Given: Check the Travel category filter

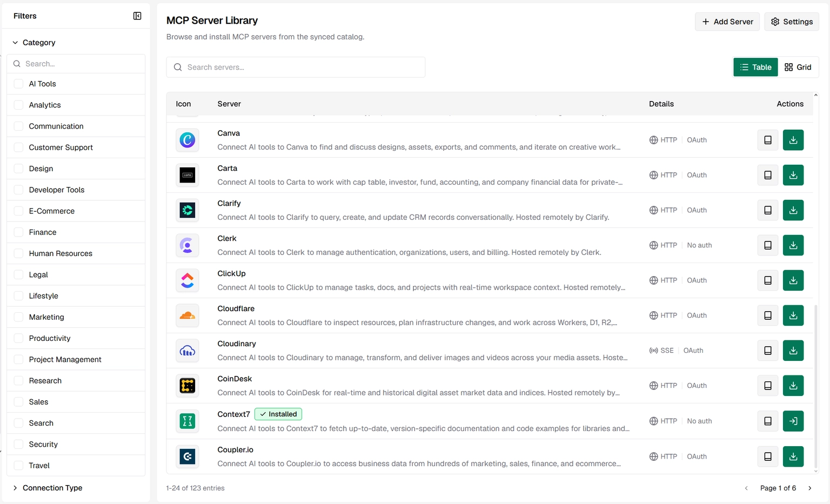Looking at the screenshot, I should click(18, 465).
